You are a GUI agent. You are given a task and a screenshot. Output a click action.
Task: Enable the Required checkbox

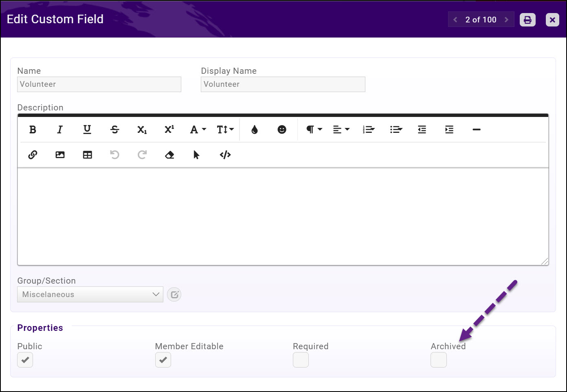point(301,360)
